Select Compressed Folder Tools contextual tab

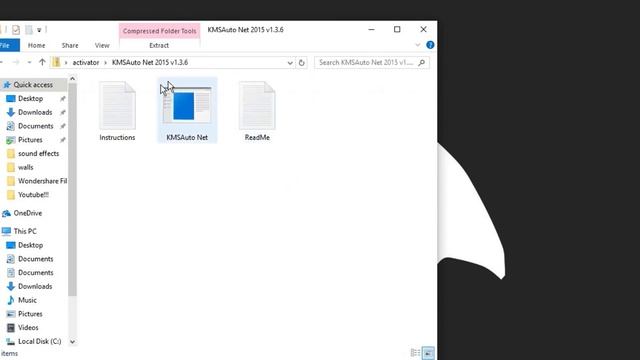click(160, 31)
